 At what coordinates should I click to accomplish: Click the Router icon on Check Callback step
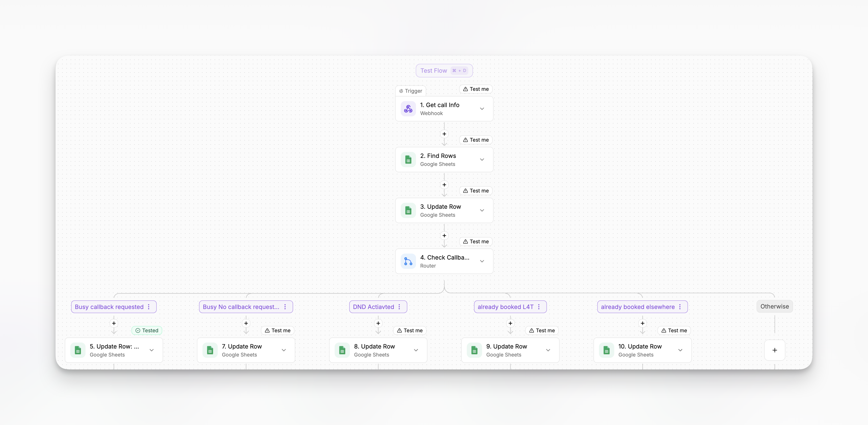pyautogui.click(x=408, y=261)
